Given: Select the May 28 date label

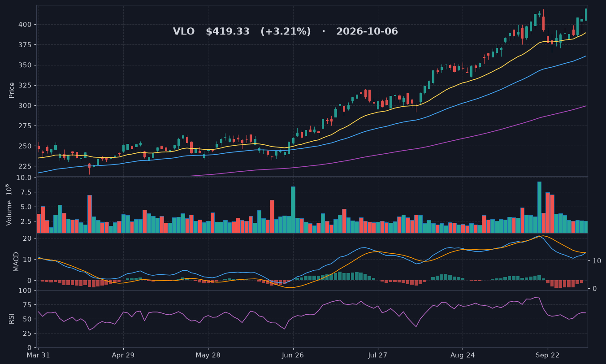Looking at the screenshot, I should 208,355.
